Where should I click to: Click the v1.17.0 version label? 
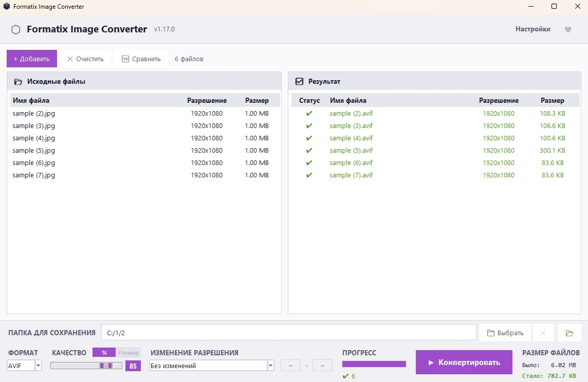[164, 29]
